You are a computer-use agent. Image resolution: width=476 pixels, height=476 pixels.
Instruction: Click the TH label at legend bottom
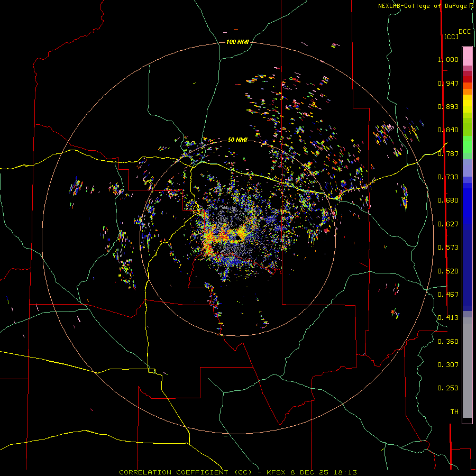coord(454,412)
